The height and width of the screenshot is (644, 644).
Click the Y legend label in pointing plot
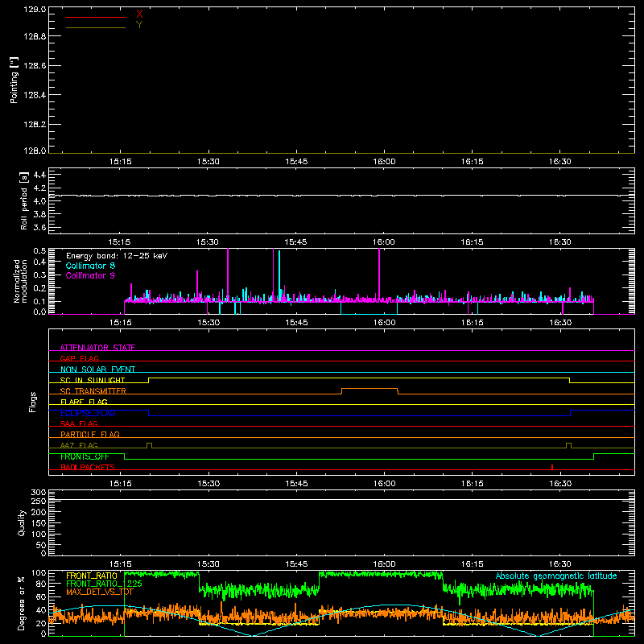pos(139,25)
